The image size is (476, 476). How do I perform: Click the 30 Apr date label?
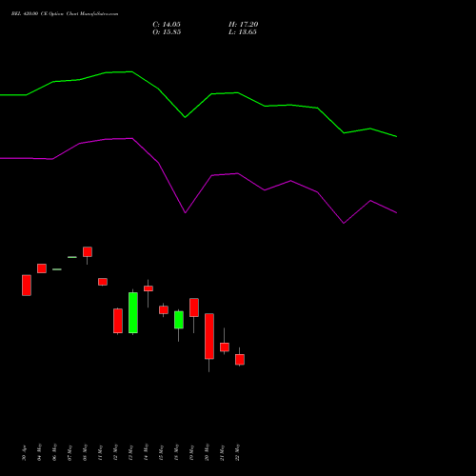(24, 453)
